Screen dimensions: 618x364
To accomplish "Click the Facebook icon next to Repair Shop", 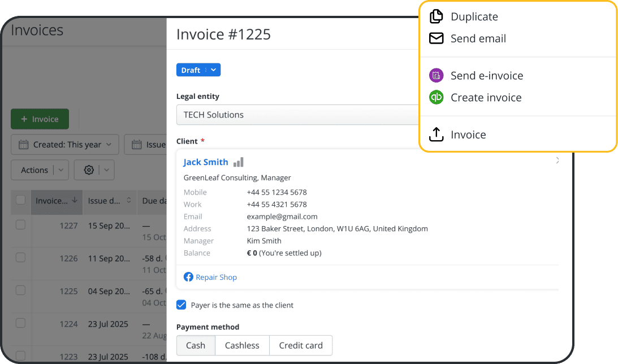I will point(188,277).
